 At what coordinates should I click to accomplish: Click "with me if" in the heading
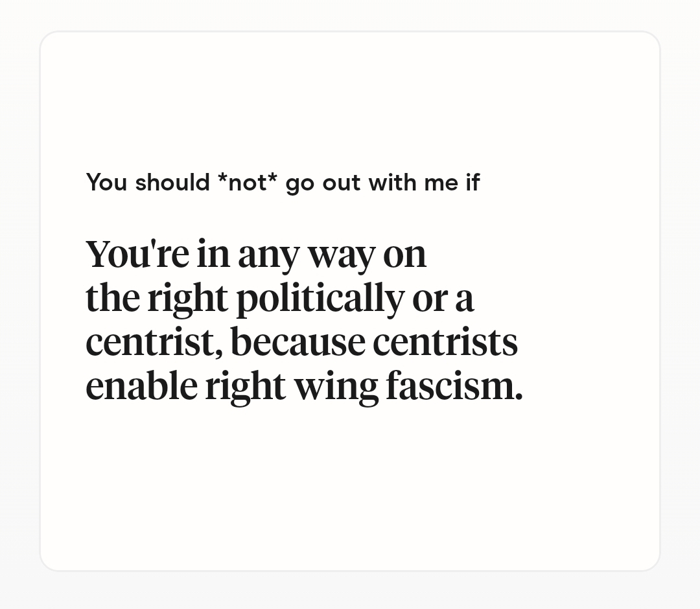424,183
